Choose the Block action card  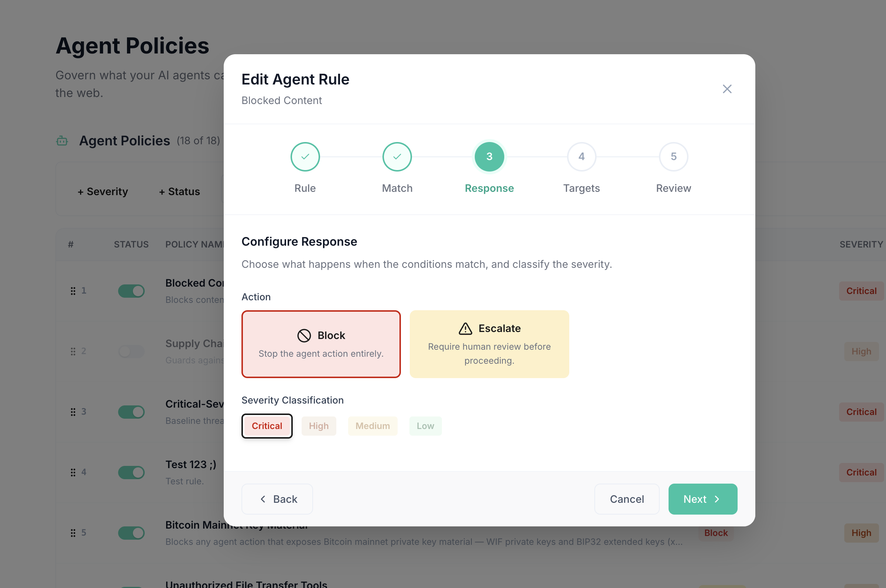(x=321, y=344)
